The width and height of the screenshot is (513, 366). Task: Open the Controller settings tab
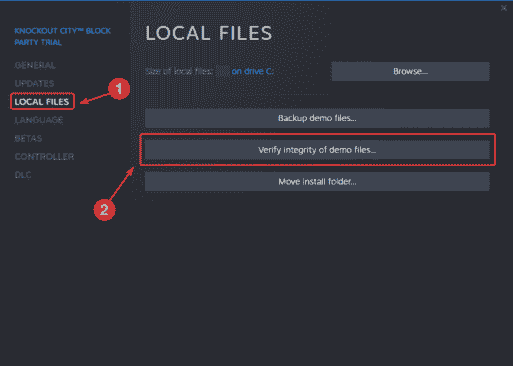click(44, 157)
